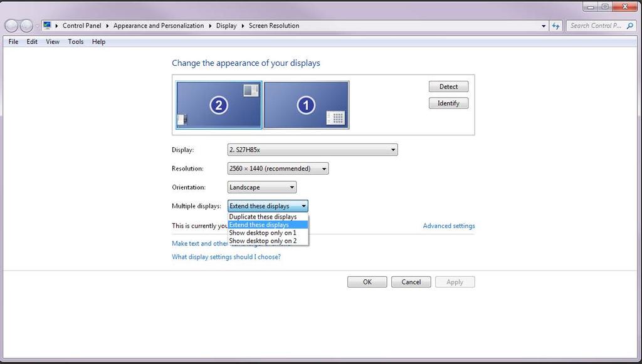Choose Duplicate these displays option
The image size is (642, 364).
coord(268,217)
